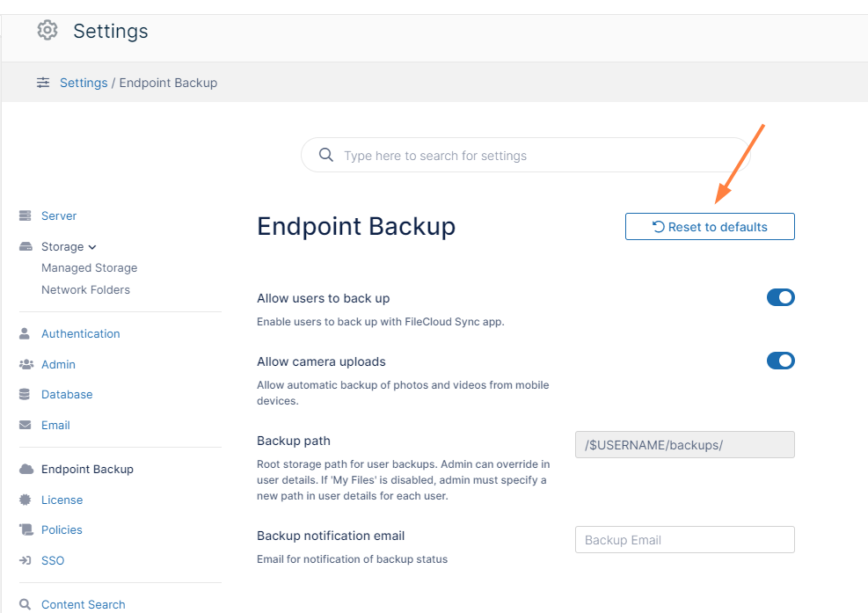Image resolution: width=868 pixels, height=613 pixels.
Task: Click the Email envelope icon in sidebar
Action: pyautogui.click(x=25, y=425)
